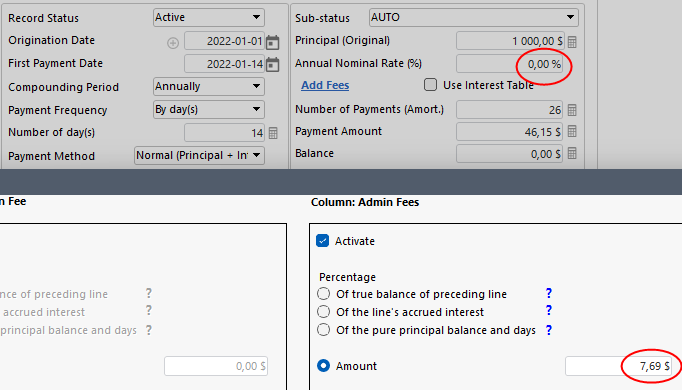Uncheck the Activate checkbox for Admin Fees
Viewport: 682px width, 390px height.
(x=322, y=240)
